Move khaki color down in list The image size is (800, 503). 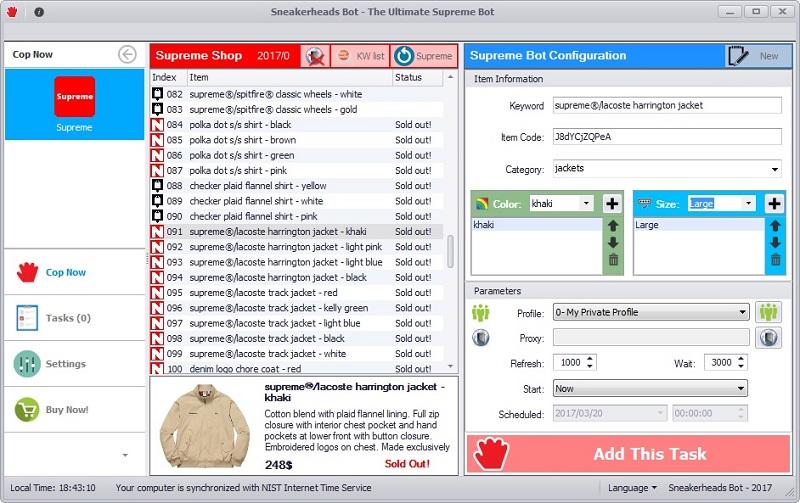point(613,243)
